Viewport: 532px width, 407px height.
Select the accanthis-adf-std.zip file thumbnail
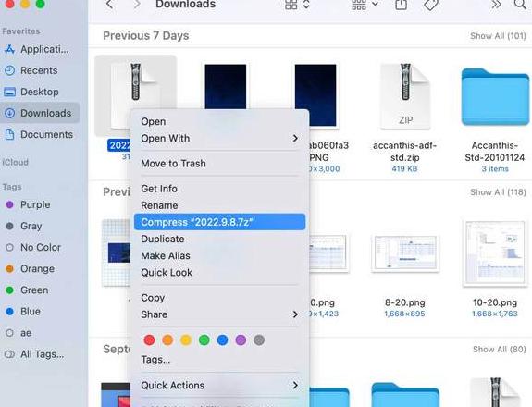pos(405,96)
